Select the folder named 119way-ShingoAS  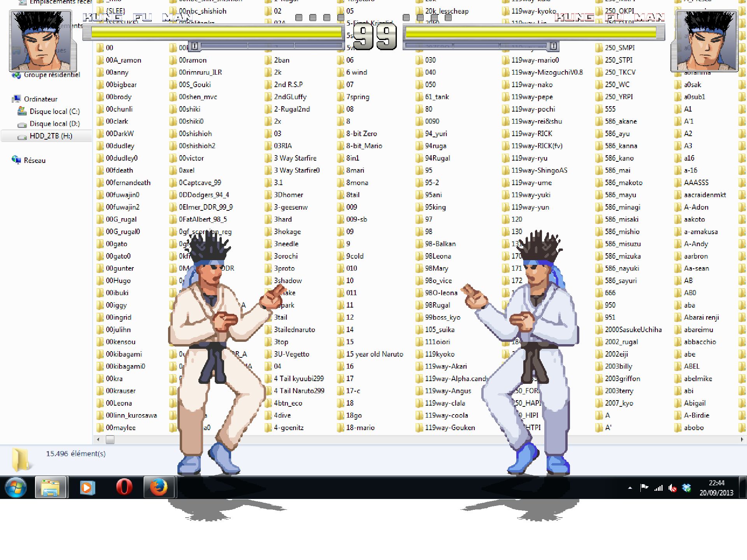click(539, 170)
